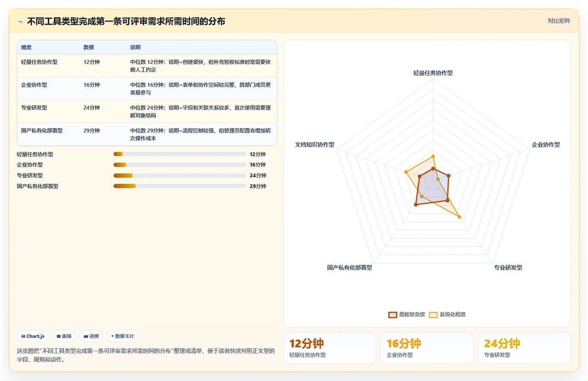The width and height of the screenshot is (588, 381).
Task: Click the radar axis label 轻量任务协作型
Action: coord(433,73)
